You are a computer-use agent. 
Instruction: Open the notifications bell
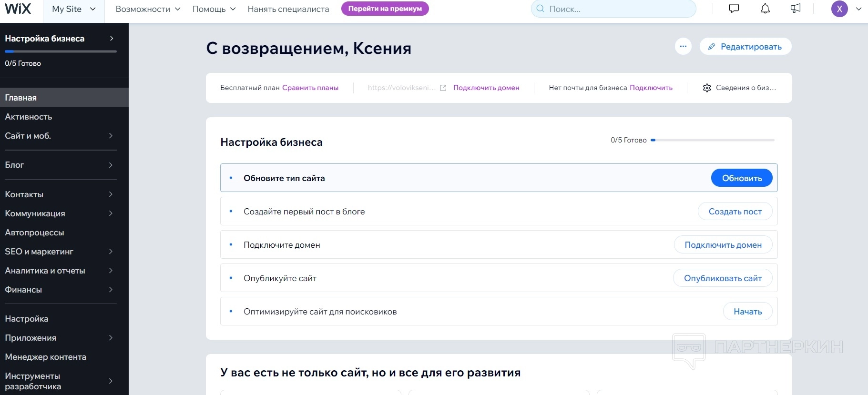[765, 9]
